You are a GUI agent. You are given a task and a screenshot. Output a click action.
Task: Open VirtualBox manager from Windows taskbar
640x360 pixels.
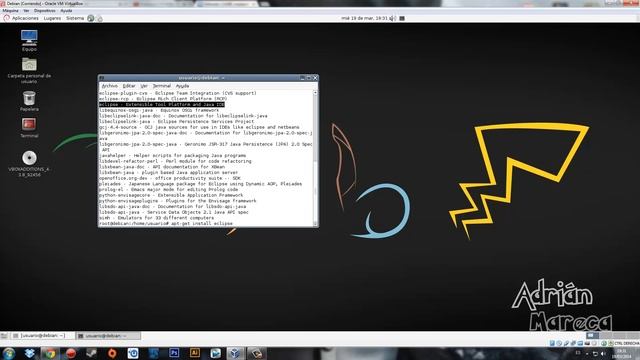[235, 353]
